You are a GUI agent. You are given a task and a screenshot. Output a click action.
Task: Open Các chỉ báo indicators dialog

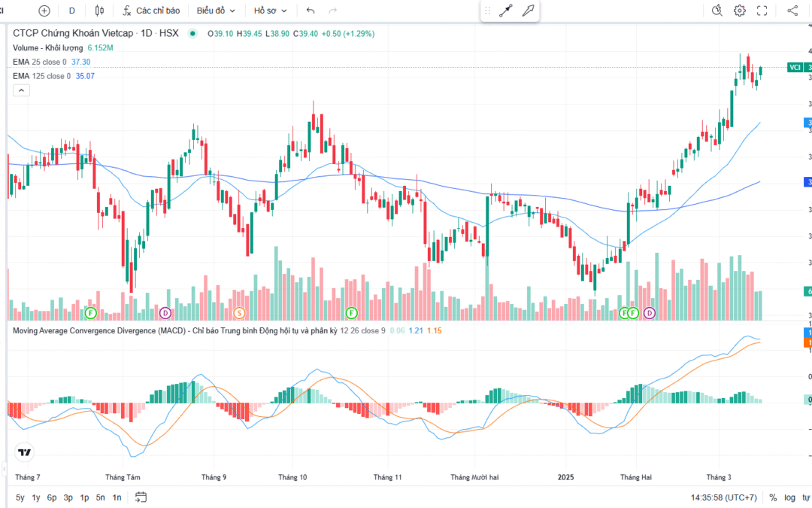(151, 11)
